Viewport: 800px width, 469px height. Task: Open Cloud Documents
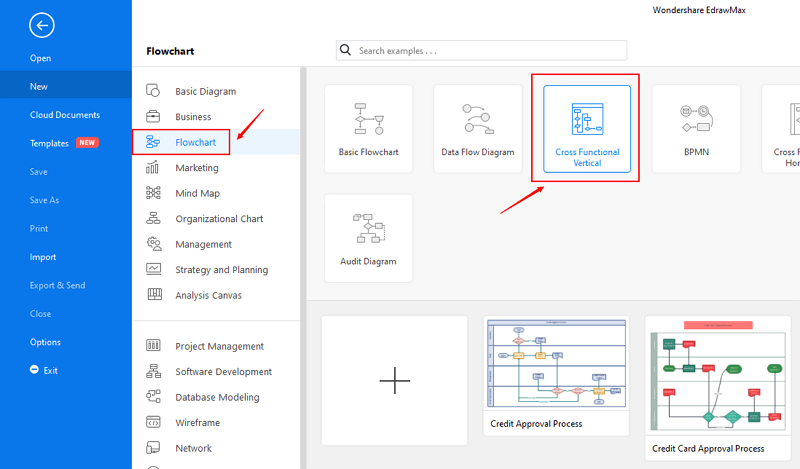tap(65, 115)
